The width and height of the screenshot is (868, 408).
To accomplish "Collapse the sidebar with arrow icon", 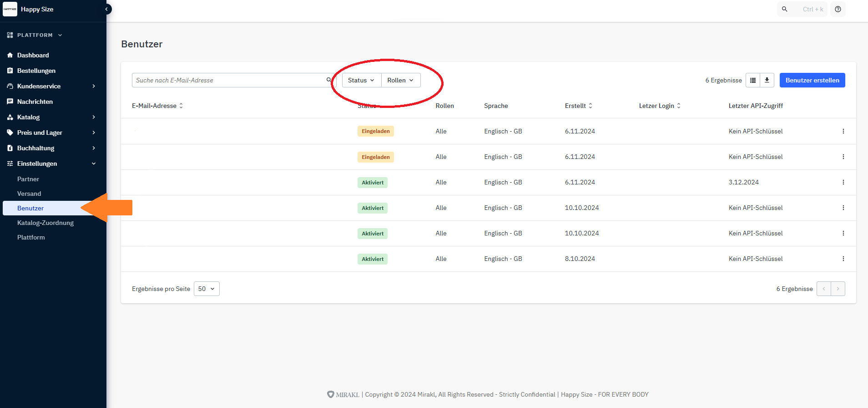I will (107, 9).
